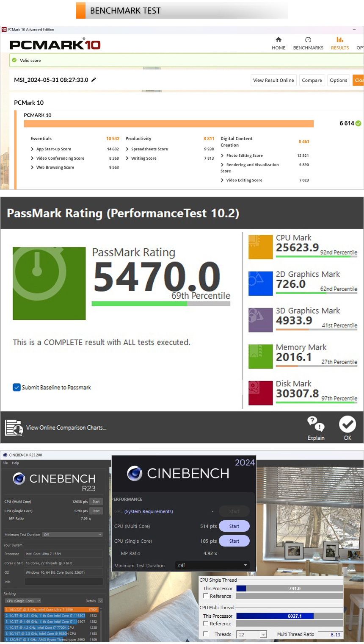Click the empty Info field in Cinebench R23
The height and width of the screenshot is (644, 364).
tap(63, 582)
